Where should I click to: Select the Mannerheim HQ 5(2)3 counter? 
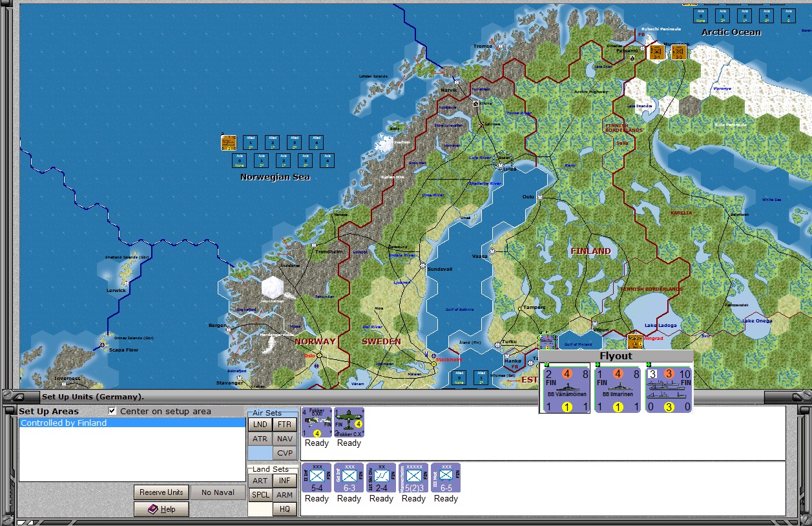413,478
